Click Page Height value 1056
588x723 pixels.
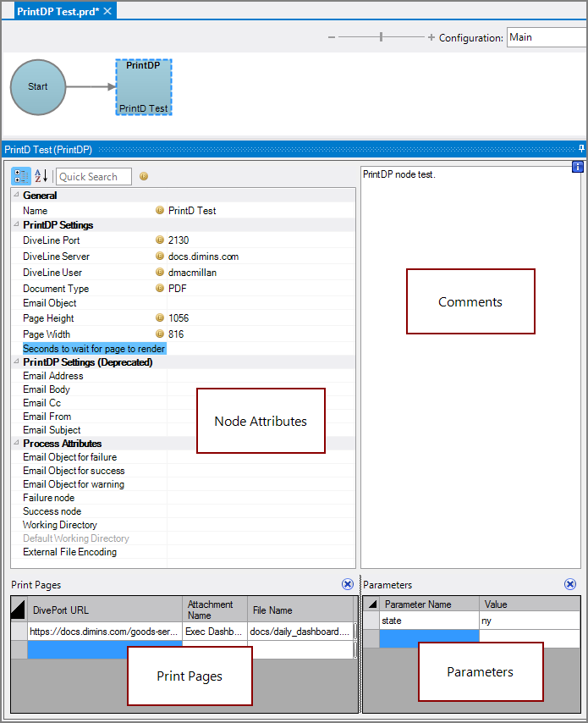pyautogui.click(x=179, y=318)
